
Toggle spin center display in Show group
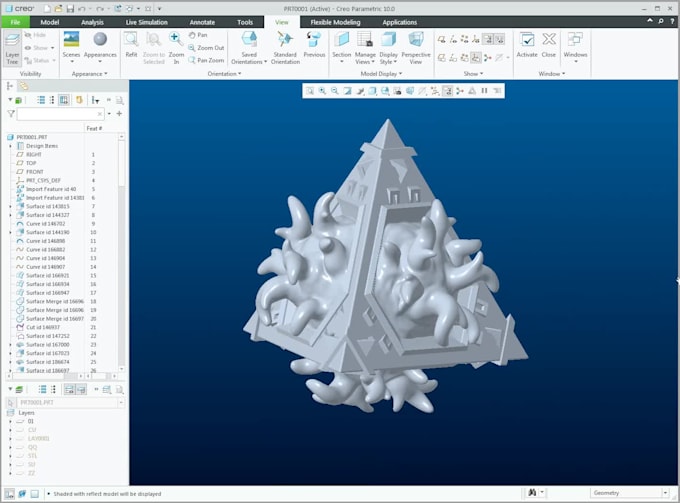pos(488,58)
